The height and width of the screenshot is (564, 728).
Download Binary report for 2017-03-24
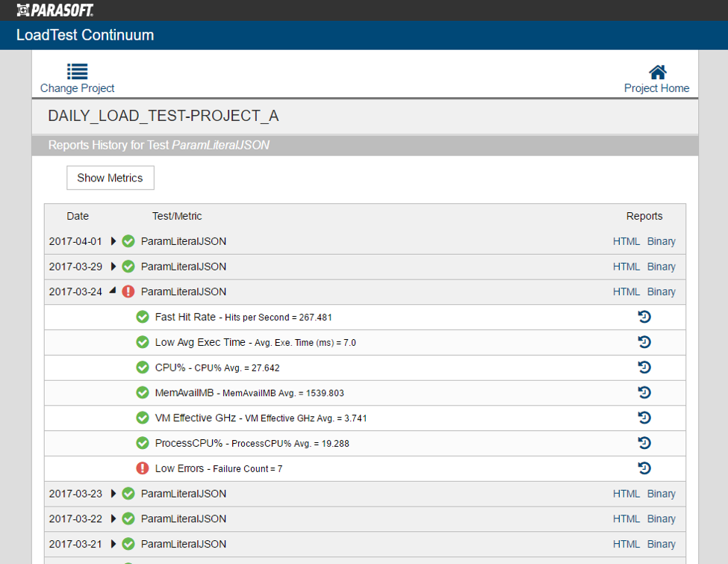point(661,292)
